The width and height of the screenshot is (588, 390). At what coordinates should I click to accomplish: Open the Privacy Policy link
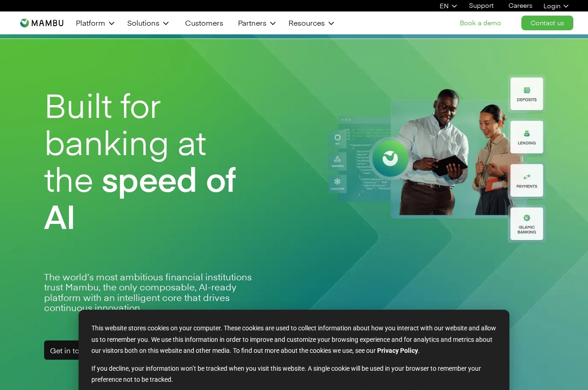point(397,351)
